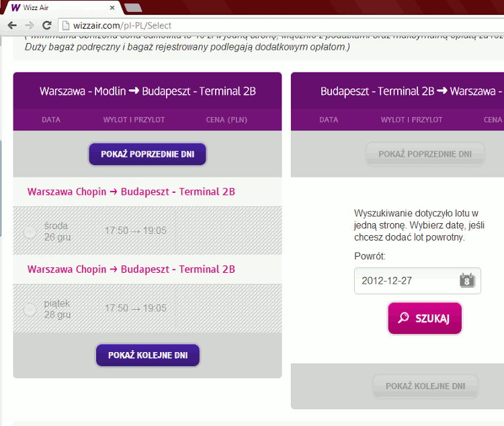
Task: Click first Warszawa Chopin → Budapeszt route heading
Action: 131,192
